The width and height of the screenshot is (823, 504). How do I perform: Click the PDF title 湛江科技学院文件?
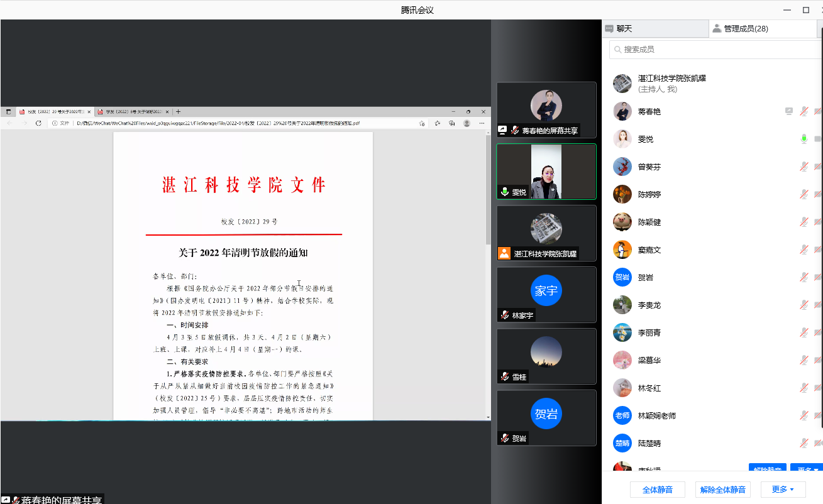pyautogui.click(x=245, y=185)
